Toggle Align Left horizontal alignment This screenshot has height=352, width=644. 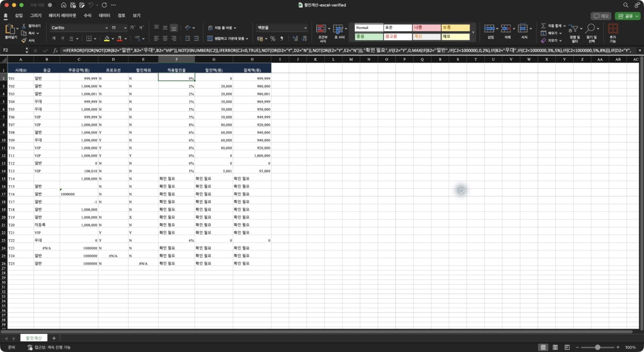pyautogui.click(x=156, y=39)
